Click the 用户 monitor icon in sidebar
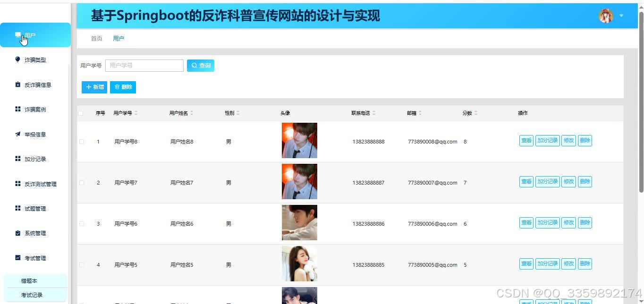The height and width of the screenshot is (304, 644). tap(18, 35)
